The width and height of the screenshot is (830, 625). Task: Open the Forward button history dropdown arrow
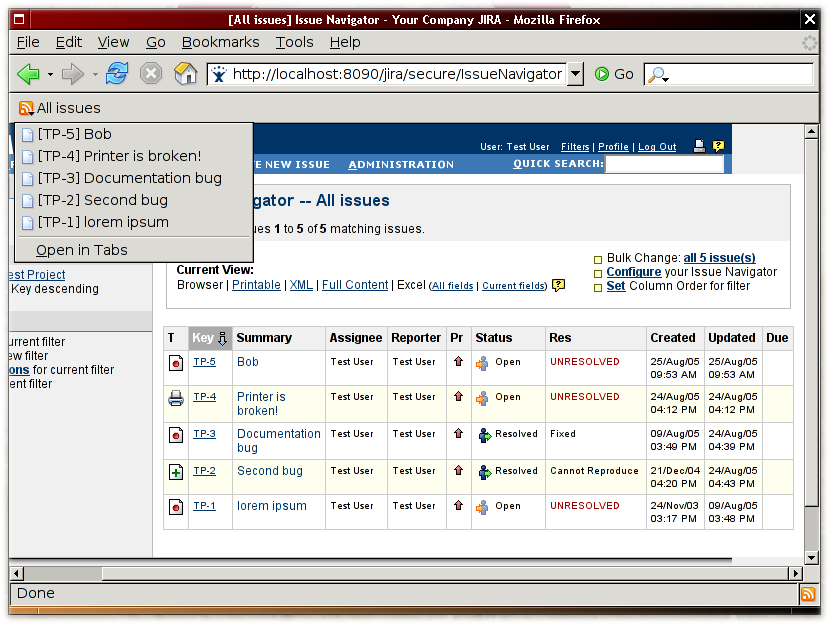[95, 74]
